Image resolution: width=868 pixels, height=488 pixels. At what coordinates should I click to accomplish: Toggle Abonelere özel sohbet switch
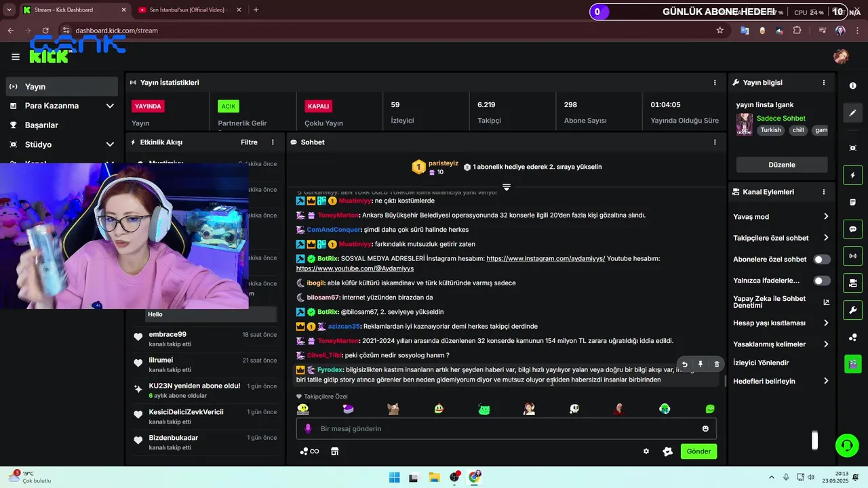822,260
